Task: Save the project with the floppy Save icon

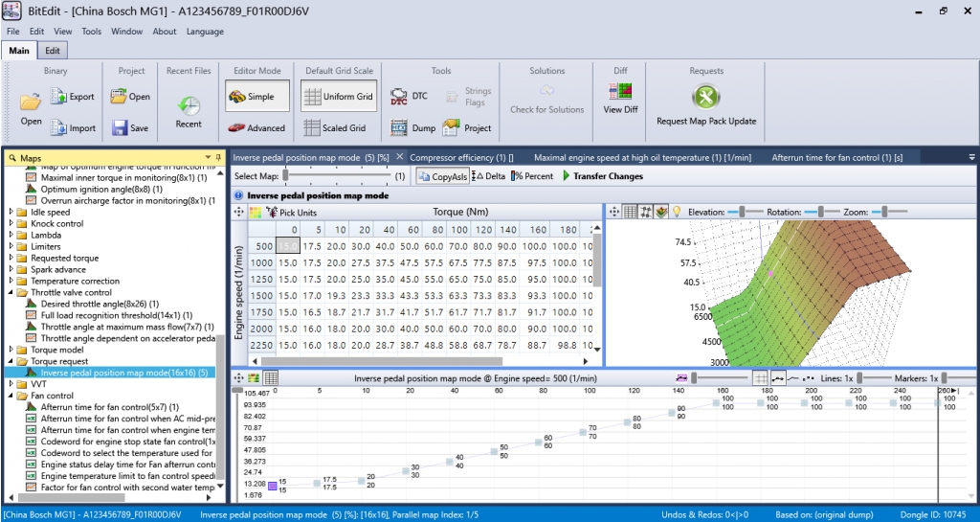Action: tap(120, 127)
